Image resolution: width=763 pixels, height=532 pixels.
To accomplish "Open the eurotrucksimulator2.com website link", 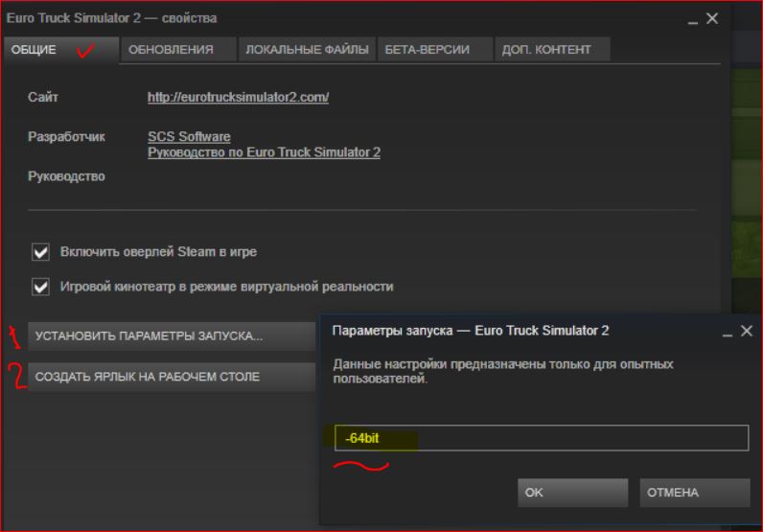I will tap(238, 97).
